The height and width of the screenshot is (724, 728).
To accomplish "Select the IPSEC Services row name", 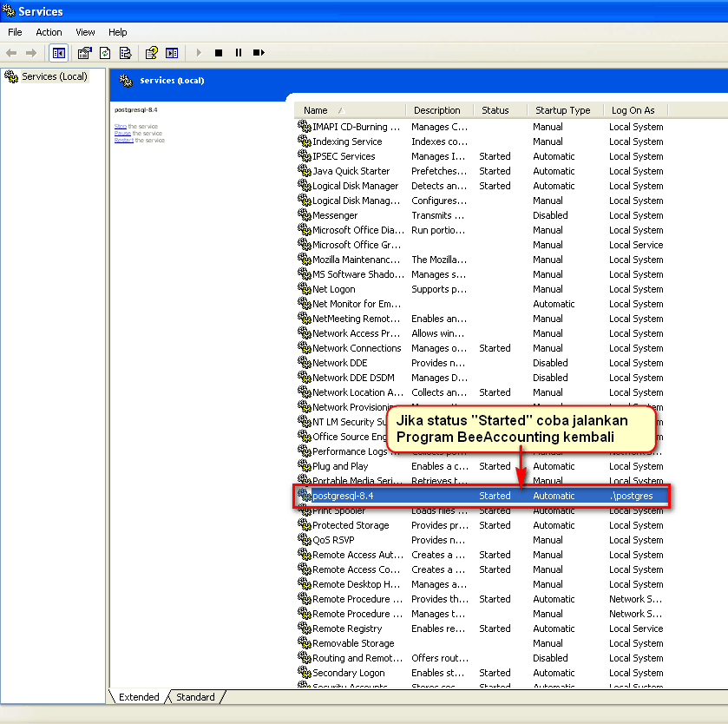I will 344,156.
